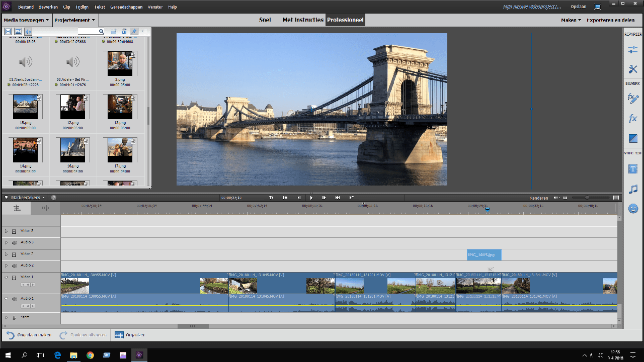Expand the Audio 3 track
Screen dimensions: 644x362
pyautogui.click(x=7, y=242)
